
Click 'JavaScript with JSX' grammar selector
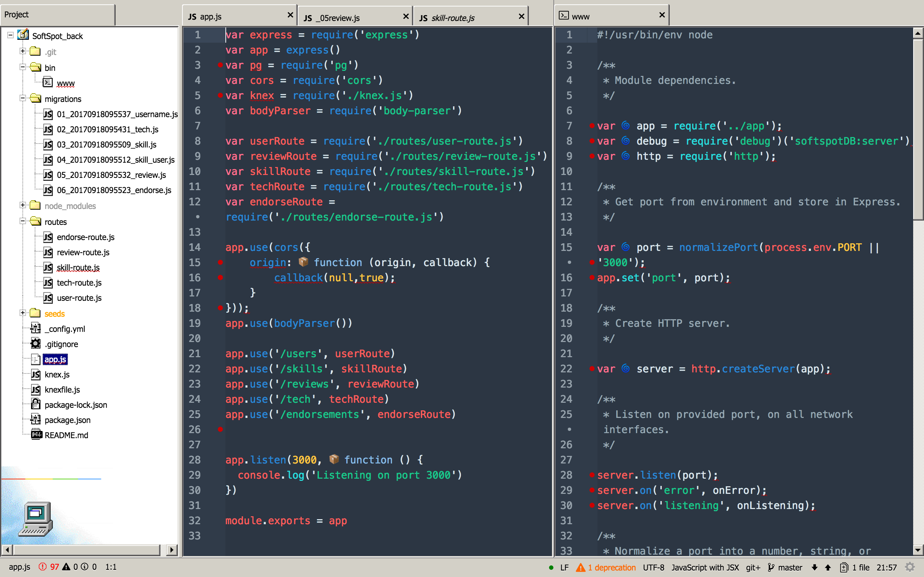[705, 568]
